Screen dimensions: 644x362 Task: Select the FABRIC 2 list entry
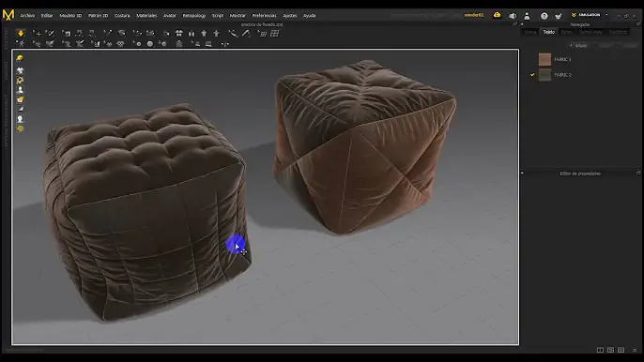pyautogui.click(x=583, y=75)
